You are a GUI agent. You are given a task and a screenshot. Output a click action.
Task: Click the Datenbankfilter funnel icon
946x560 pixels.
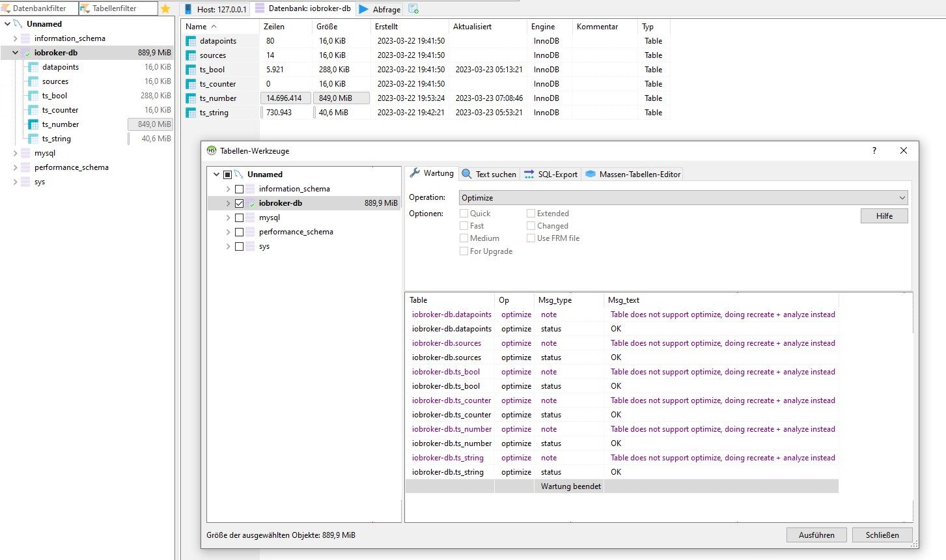click(6, 8)
